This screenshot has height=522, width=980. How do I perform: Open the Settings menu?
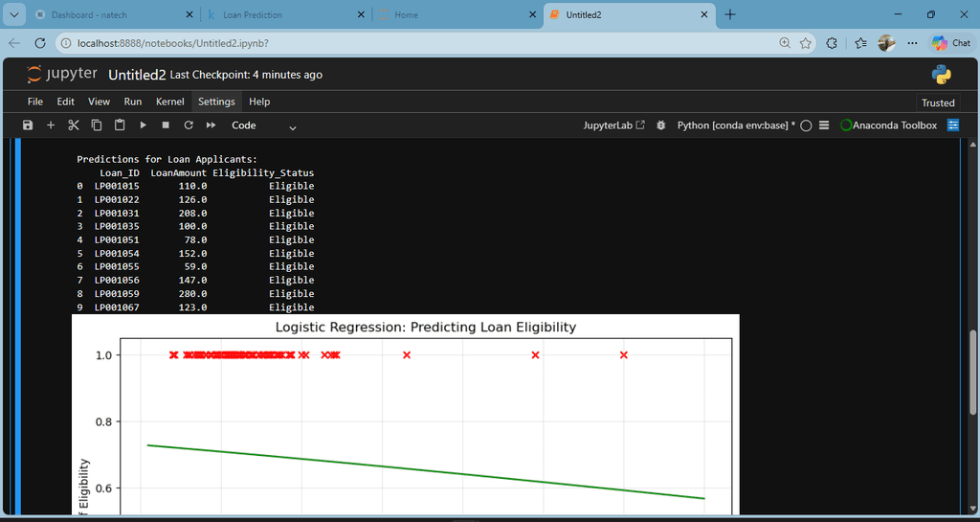coord(217,102)
